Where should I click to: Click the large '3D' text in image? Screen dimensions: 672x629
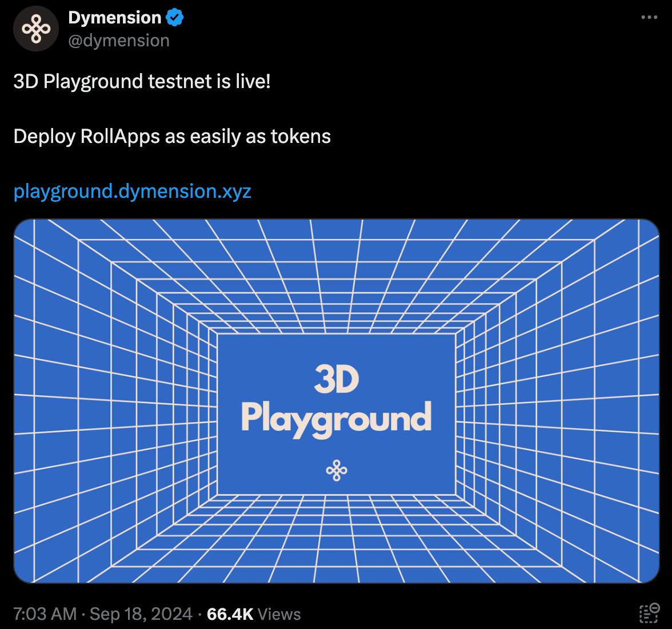[x=337, y=379]
